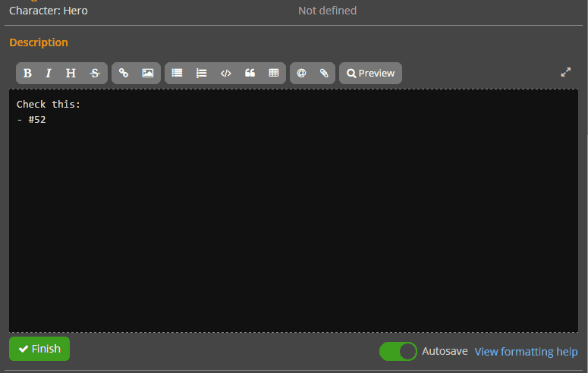
Task: Insert a numbered list
Action: pyautogui.click(x=201, y=73)
